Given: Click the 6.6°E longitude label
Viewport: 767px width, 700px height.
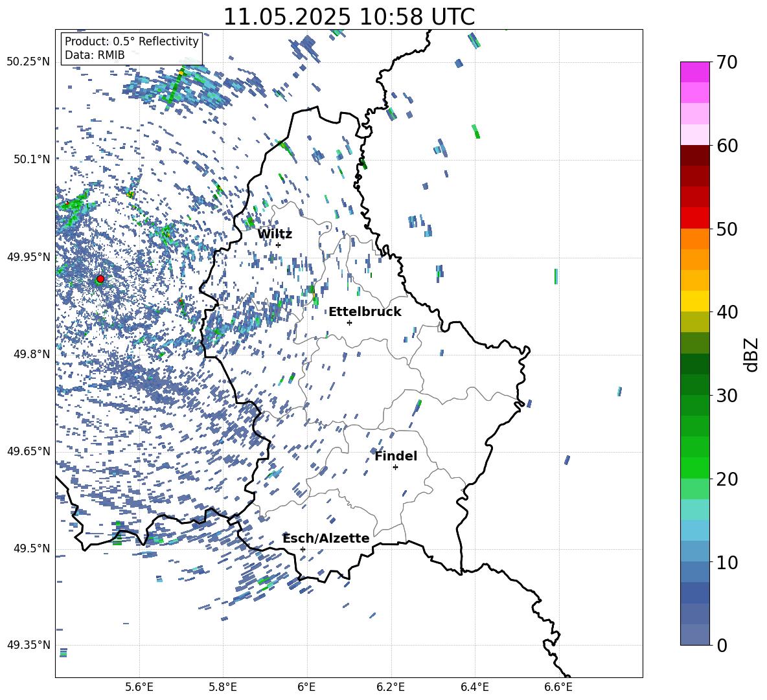Looking at the screenshot, I should [x=558, y=687].
